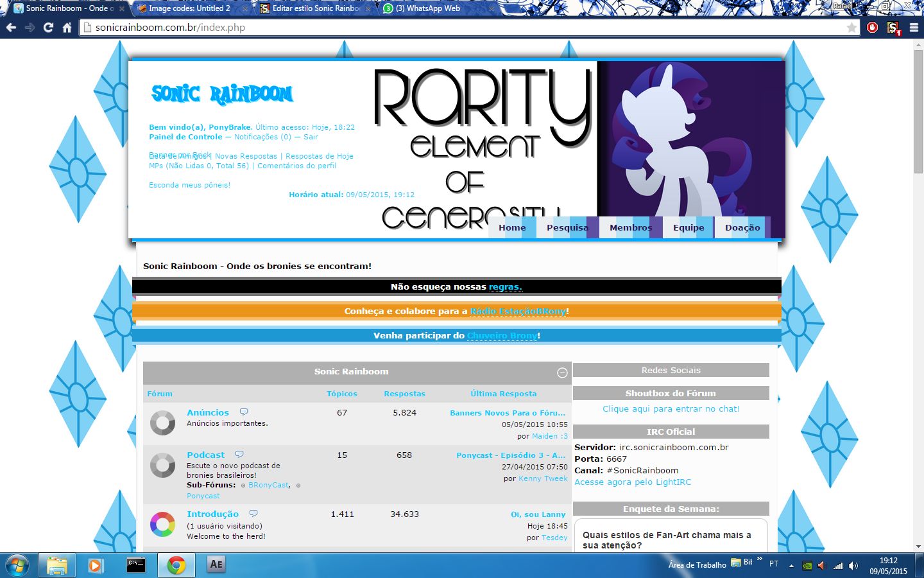
Task: Click the Sonic Rainboom logo
Action: coord(222,94)
